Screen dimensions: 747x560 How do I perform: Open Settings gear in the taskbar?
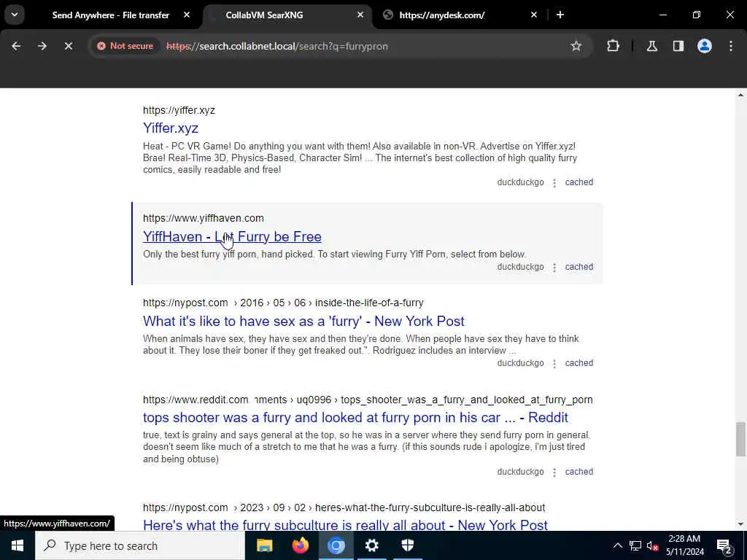371,545
